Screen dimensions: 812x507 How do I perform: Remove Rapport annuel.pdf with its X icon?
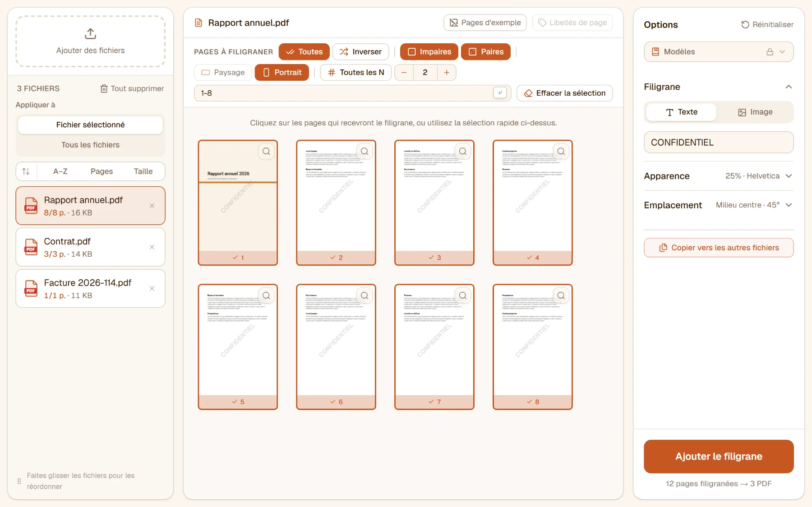tap(152, 206)
